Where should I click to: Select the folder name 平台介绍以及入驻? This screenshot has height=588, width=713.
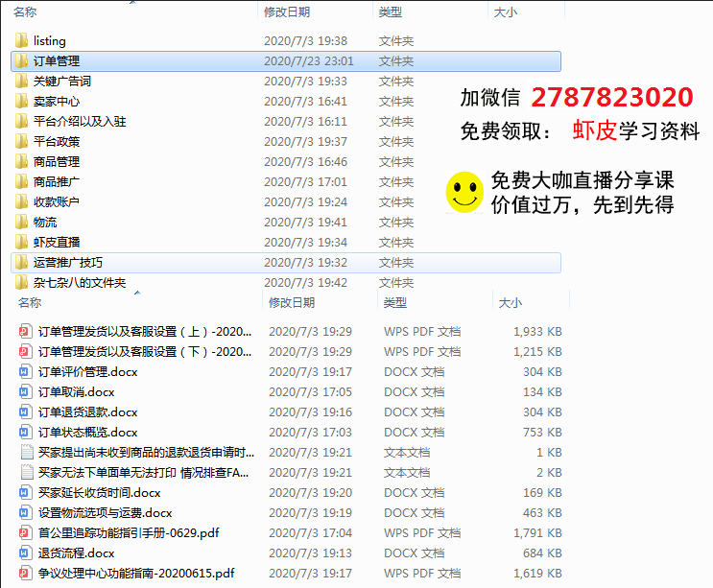pyautogui.click(x=80, y=121)
